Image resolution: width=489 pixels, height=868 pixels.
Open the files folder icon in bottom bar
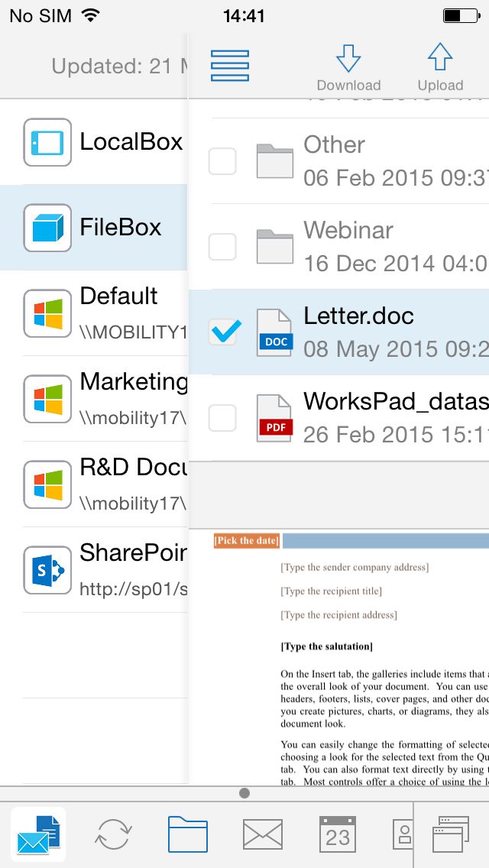point(188,834)
